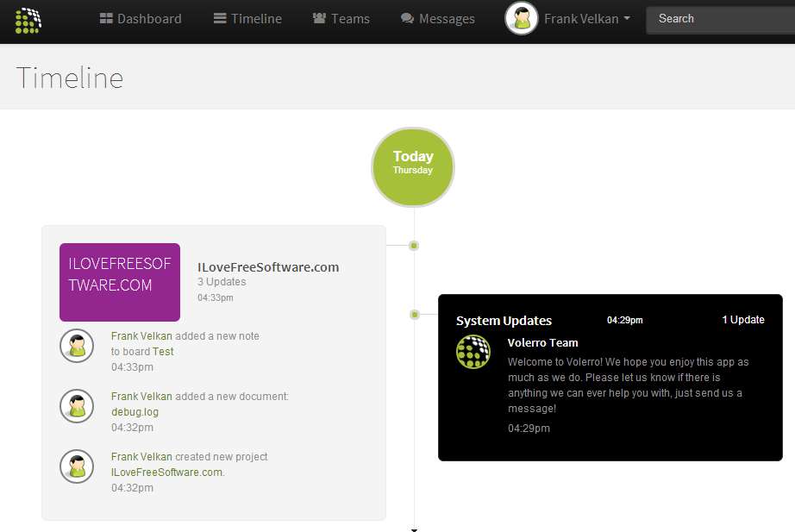795x532 pixels.
Task: Open the Messages menu item
Action: coord(437,19)
